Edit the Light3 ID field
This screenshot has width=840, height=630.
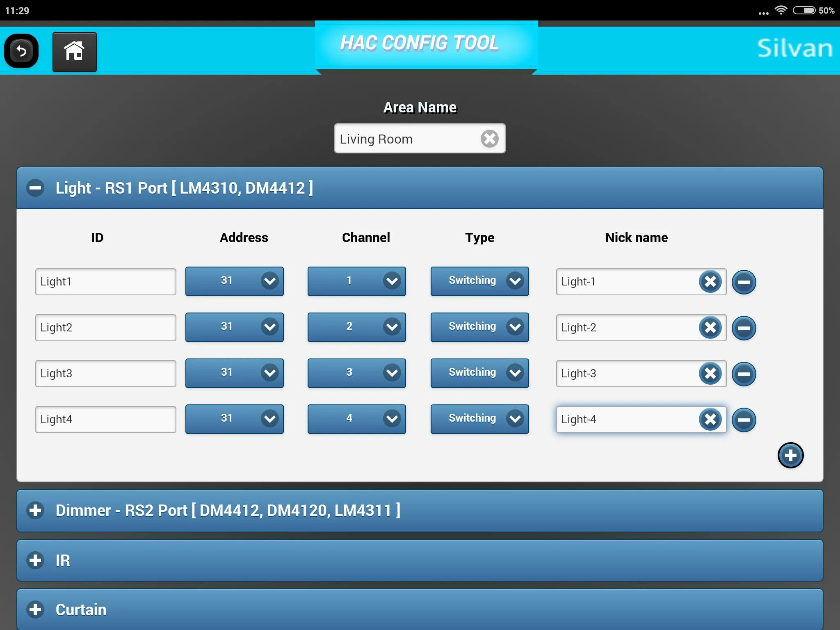[x=105, y=374]
